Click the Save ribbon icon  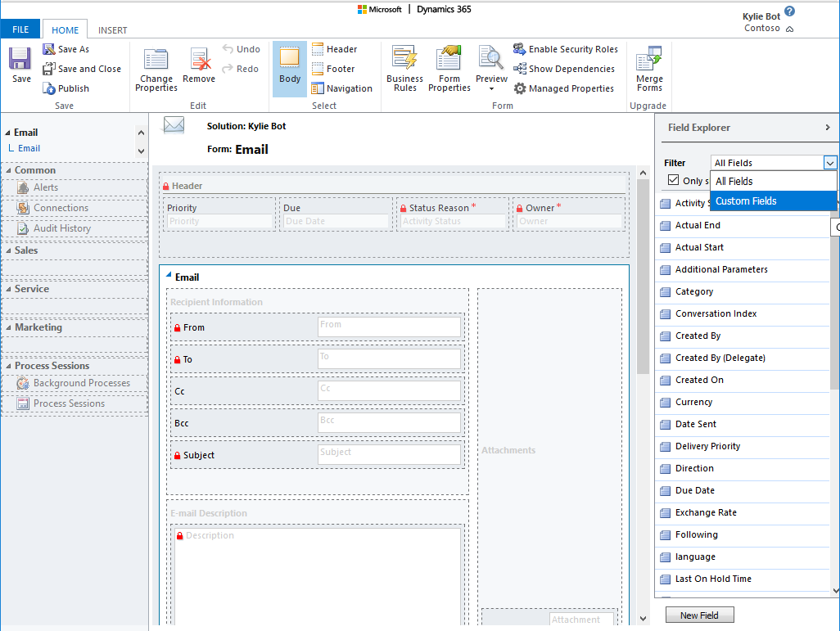(x=21, y=65)
